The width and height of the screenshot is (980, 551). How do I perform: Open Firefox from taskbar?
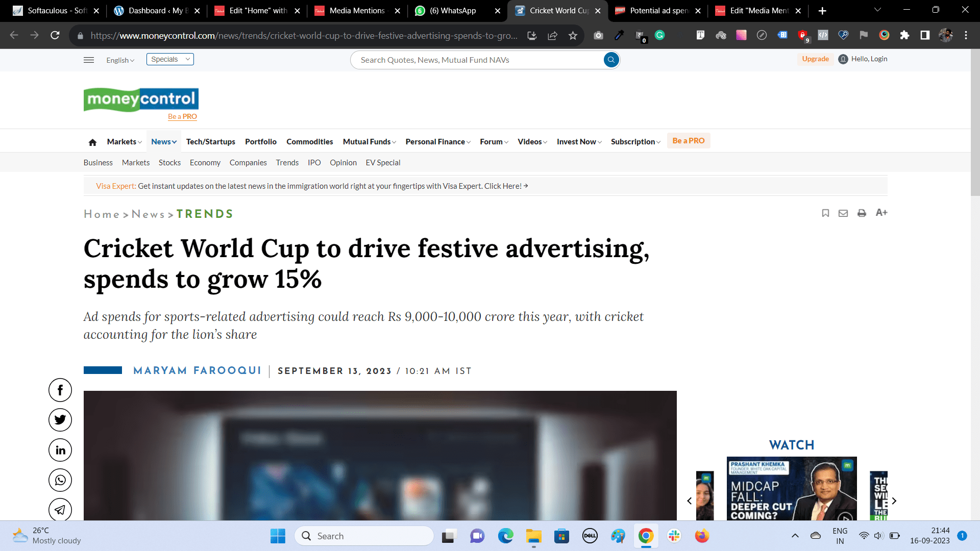tap(702, 536)
